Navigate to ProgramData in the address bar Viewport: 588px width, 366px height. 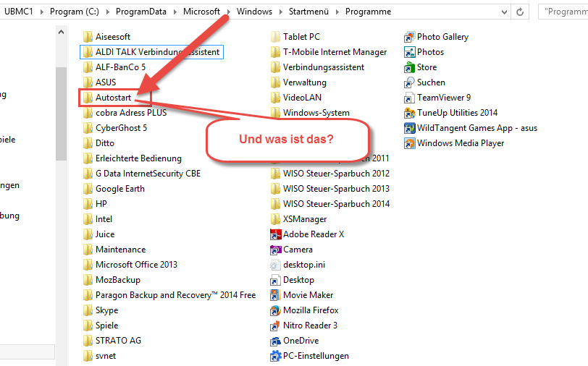141,12
